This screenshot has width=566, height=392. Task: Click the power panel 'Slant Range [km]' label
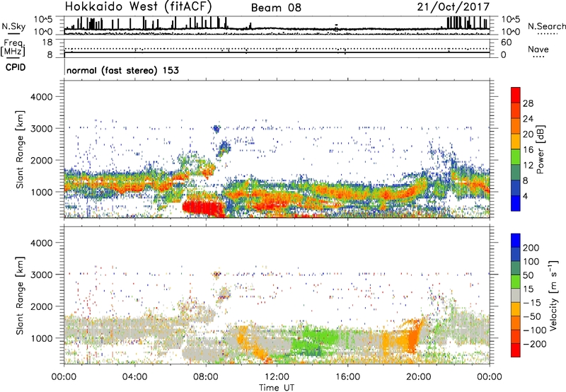coord(20,149)
